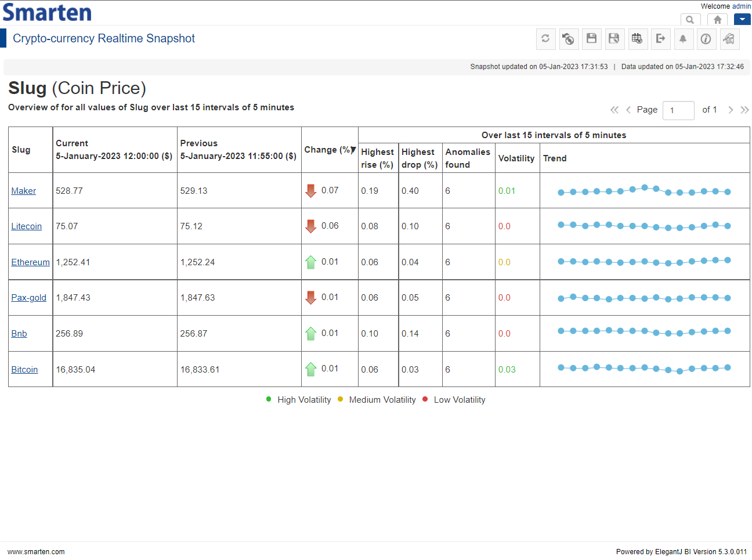Click the refresh snapshot icon
Image resolution: width=752 pixels, height=560 pixels.
click(x=545, y=39)
